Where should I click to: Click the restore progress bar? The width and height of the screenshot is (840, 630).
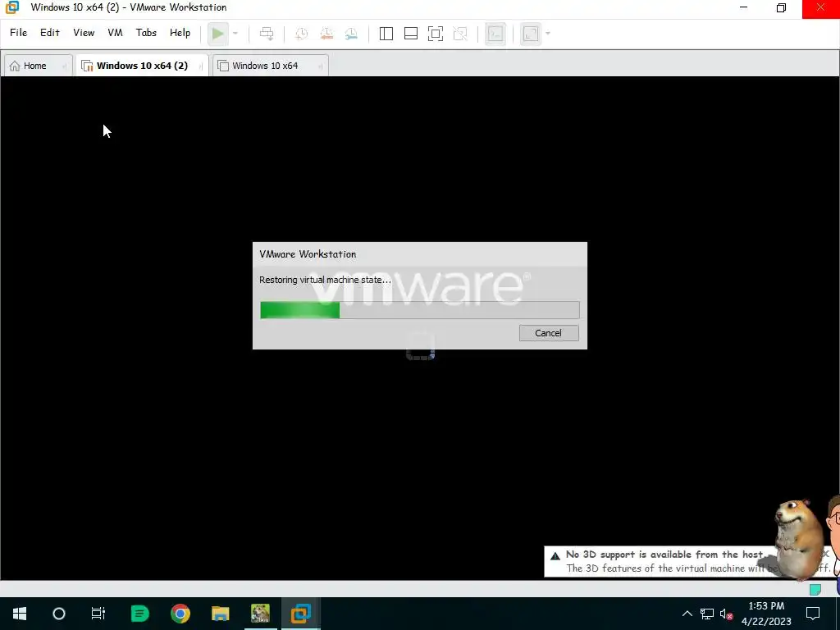click(x=419, y=310)
